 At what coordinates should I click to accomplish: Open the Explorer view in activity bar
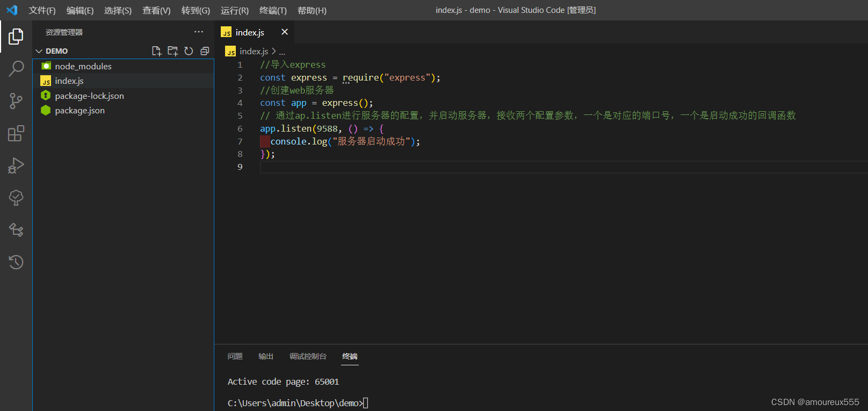coord(16,37)
